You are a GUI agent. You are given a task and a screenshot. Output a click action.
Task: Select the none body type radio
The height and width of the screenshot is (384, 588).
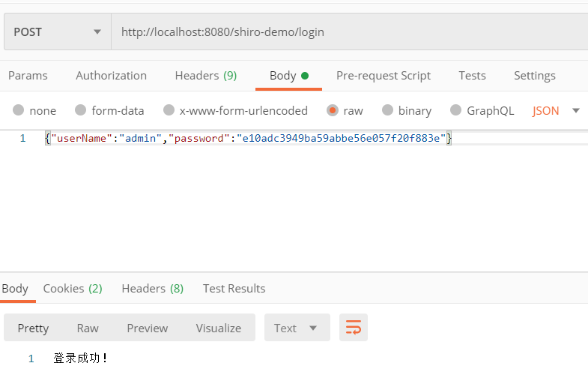[x=19, y=110]
